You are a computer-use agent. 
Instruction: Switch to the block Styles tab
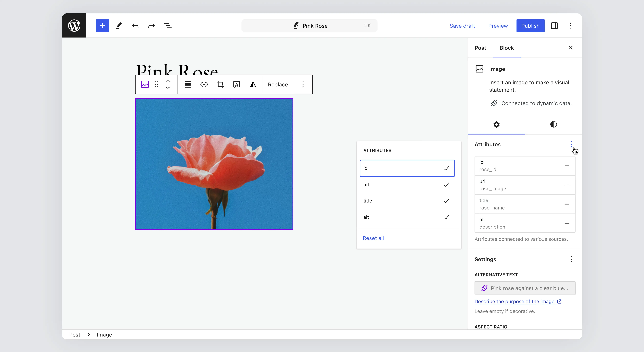[553, 124]
